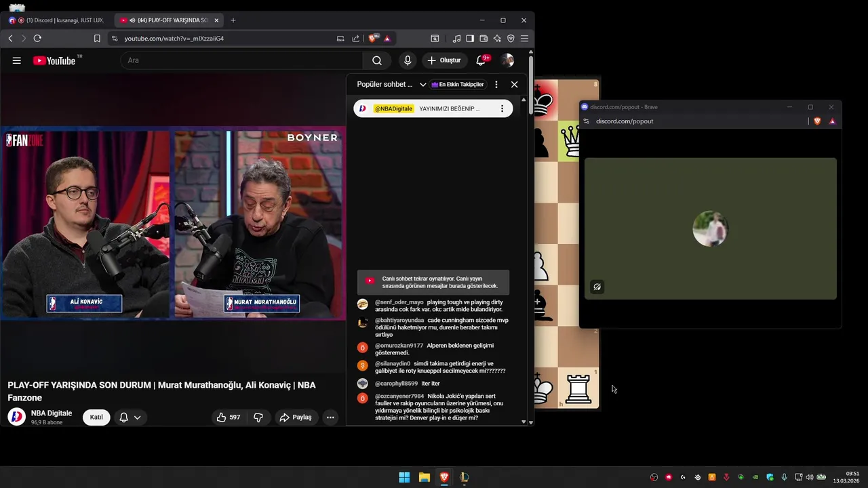Open the YouTube guide hamburger menu
868x488 pixels.
(x=16, y=60)
